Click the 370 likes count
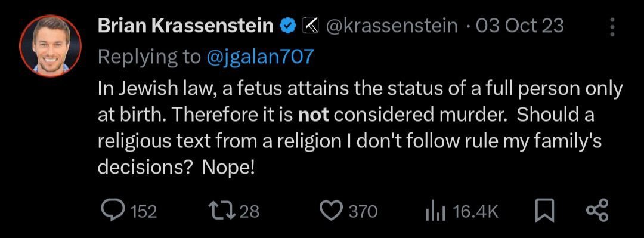Viewport: 644px width, 238px height. click(x=363, y=212)
